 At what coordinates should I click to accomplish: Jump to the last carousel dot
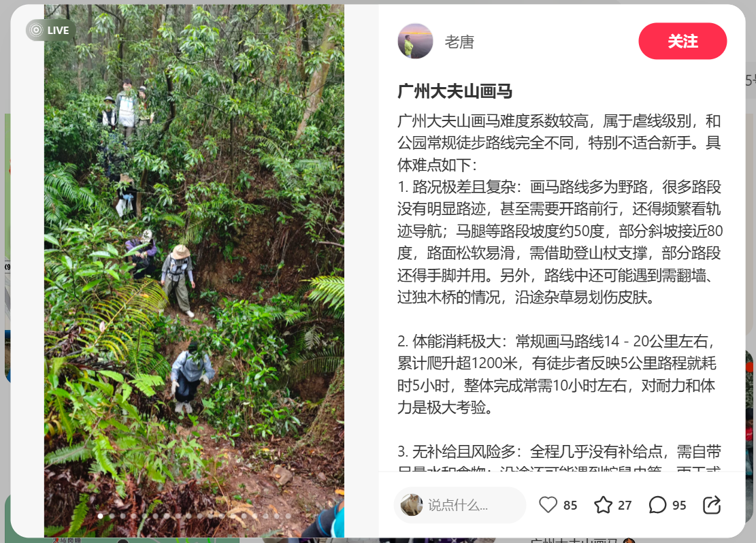pyautogui.click(x=288, y=516)
